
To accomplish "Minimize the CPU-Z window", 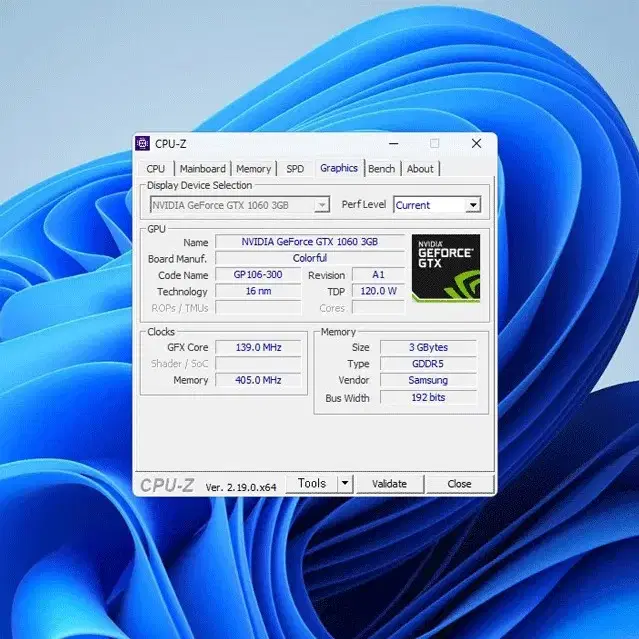I will pos(394,143).
